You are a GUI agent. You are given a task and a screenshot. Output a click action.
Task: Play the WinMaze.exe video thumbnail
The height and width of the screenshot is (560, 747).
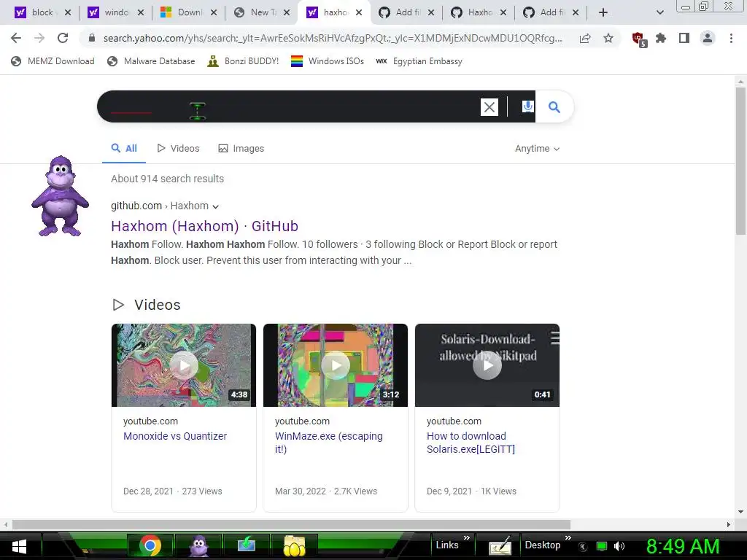point(336,365)
